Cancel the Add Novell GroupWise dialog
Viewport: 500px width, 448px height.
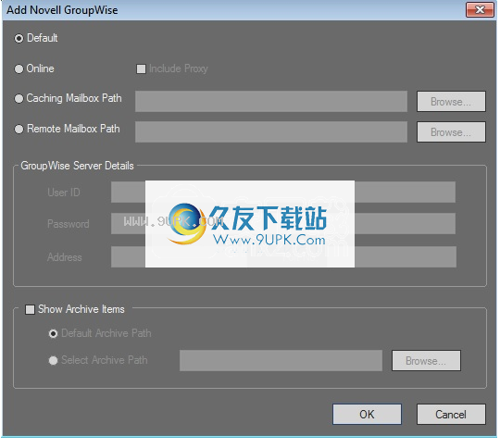(x=451, y=414)
